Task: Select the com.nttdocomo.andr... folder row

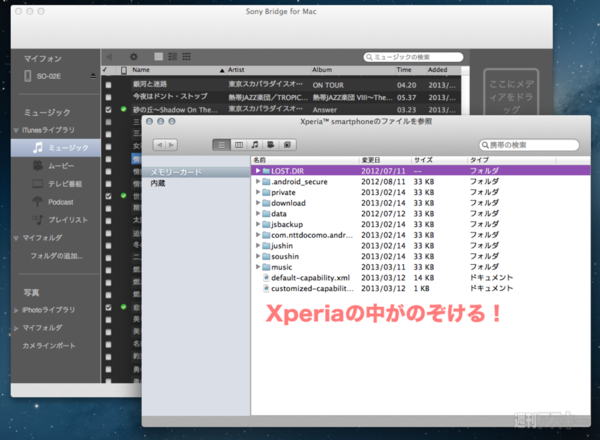Action: coord(421,235)
